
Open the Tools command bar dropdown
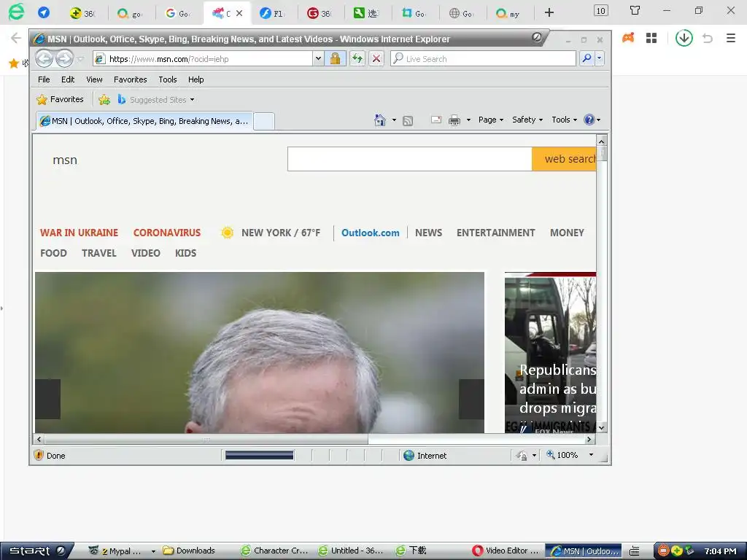click(564, 120)
